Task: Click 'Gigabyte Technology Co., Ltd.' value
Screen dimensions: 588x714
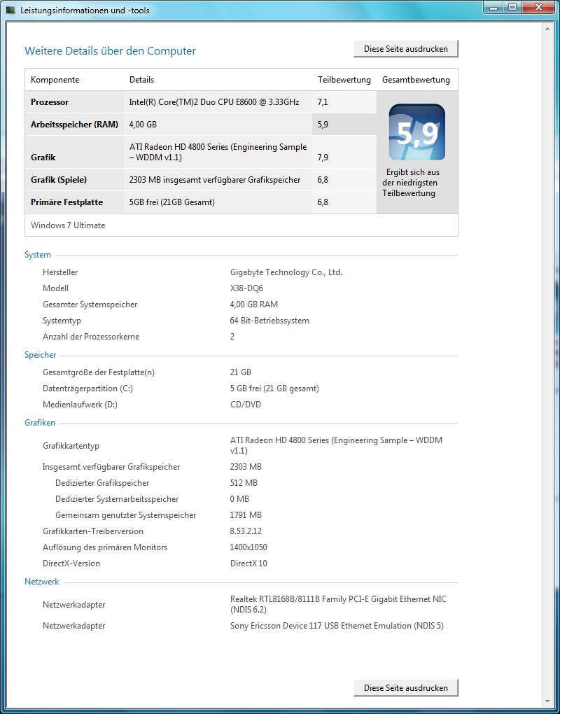Action: 286,272
